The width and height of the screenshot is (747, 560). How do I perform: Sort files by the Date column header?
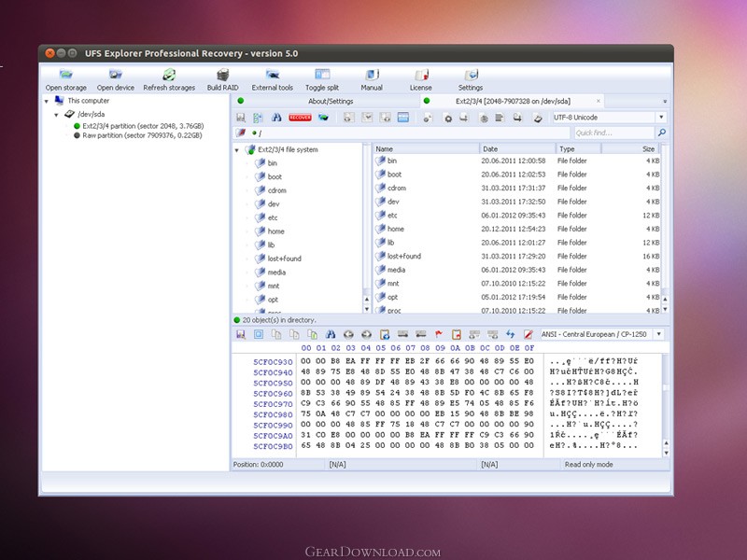tap(517, 149)
